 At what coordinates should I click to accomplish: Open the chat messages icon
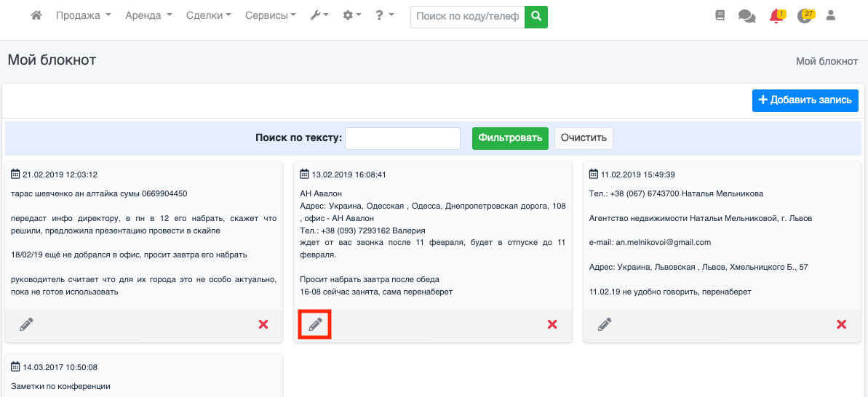[x=746, y=15]
